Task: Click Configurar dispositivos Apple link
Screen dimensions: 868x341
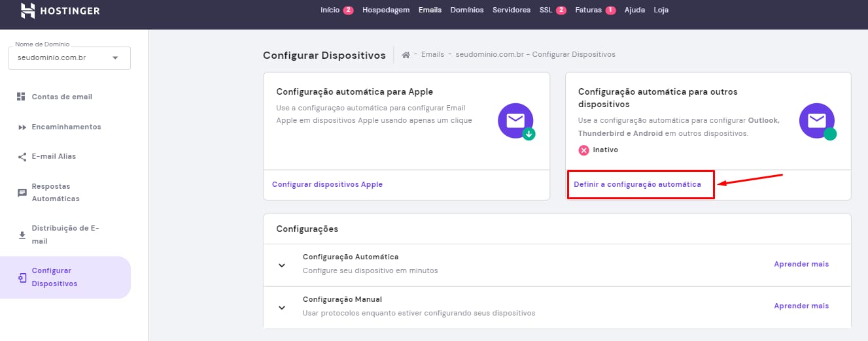Action: [x=327, y=185]
